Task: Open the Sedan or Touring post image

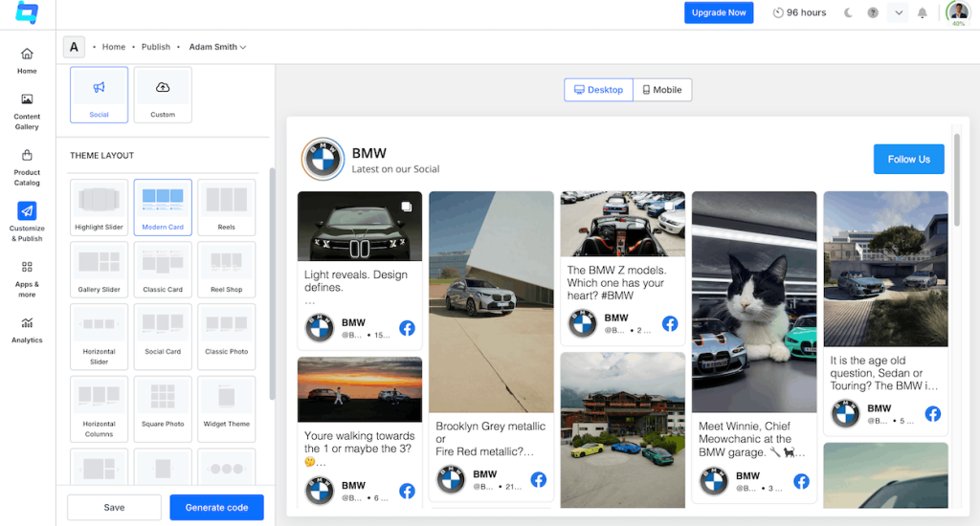Action: [885, 270]
